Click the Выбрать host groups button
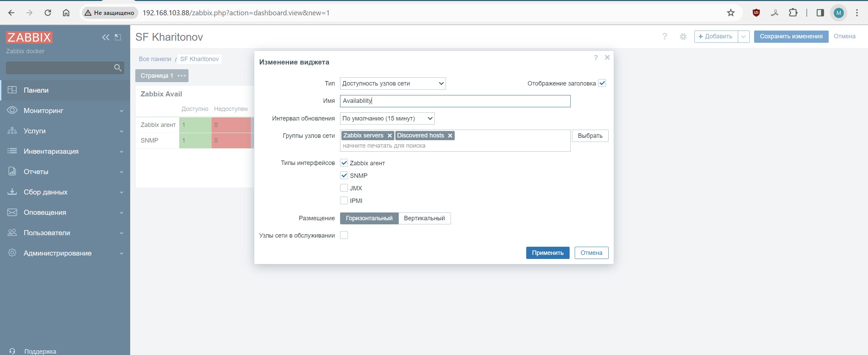Viewport: 868px width, 355px height. [x=590, y=136]
